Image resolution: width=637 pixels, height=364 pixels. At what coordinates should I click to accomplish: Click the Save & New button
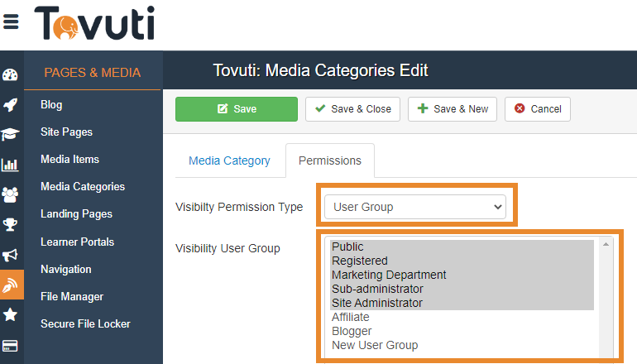click(x=452, y=109)
